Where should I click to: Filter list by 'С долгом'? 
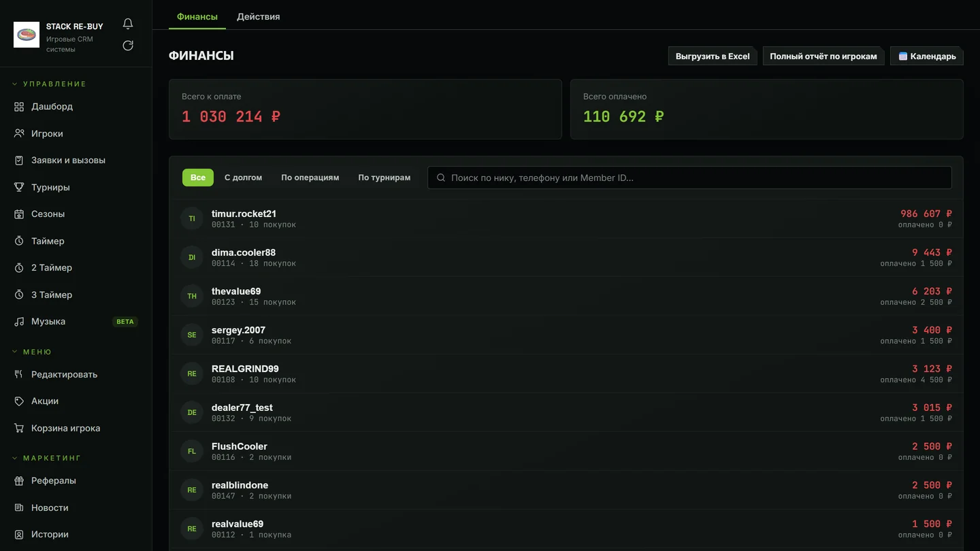pos(243,178)
